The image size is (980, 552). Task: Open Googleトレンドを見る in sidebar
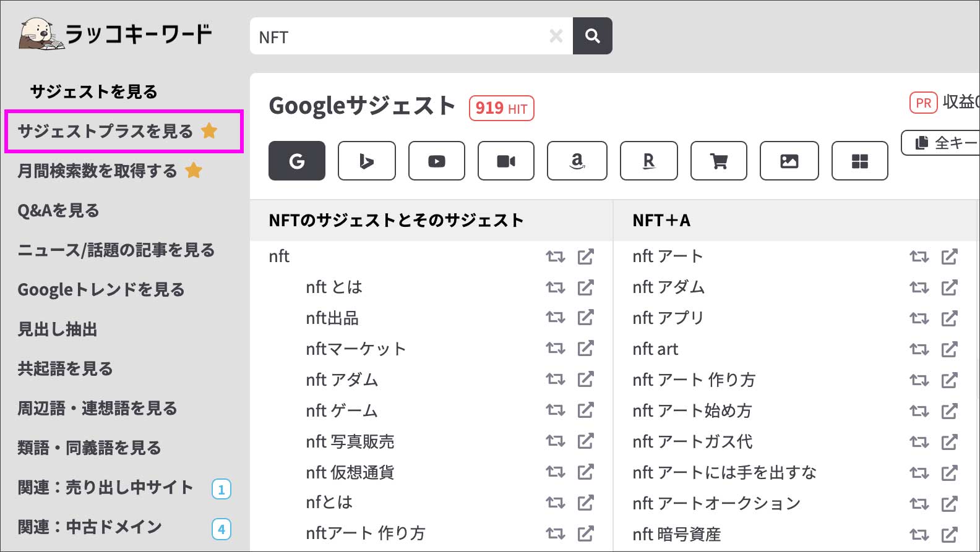pos(101,289)
